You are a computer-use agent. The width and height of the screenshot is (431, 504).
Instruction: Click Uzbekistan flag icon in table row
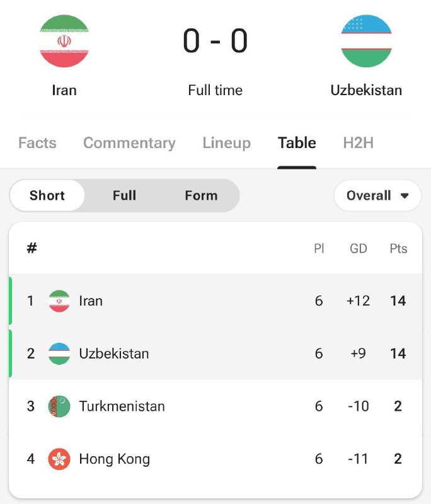(x=59, y=353)
